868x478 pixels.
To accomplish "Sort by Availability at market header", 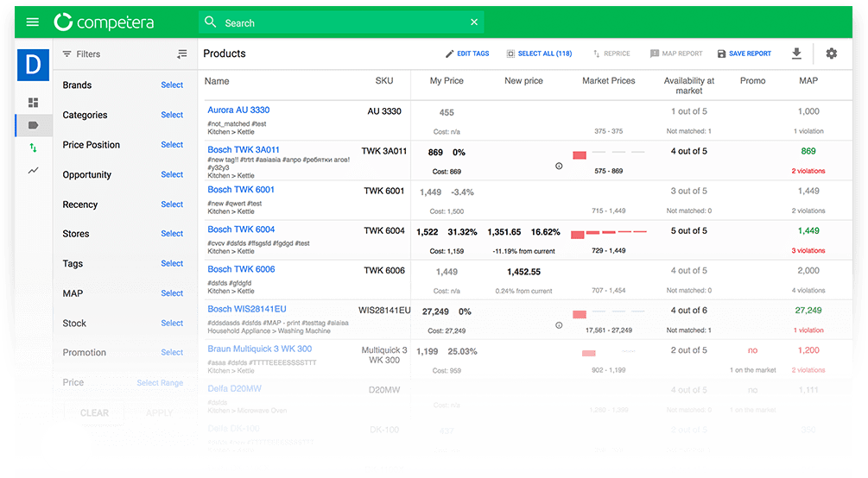I will [688, 85].
